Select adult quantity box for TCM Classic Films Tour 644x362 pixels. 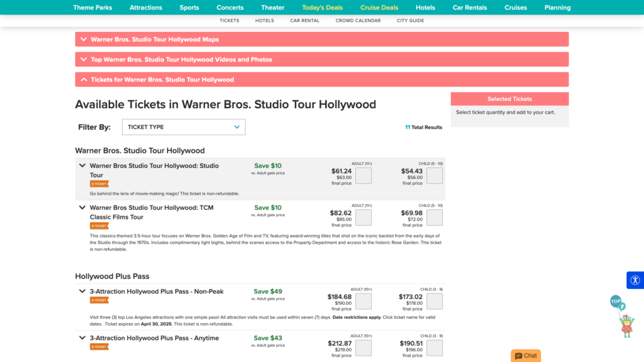[x=364, y=217]
